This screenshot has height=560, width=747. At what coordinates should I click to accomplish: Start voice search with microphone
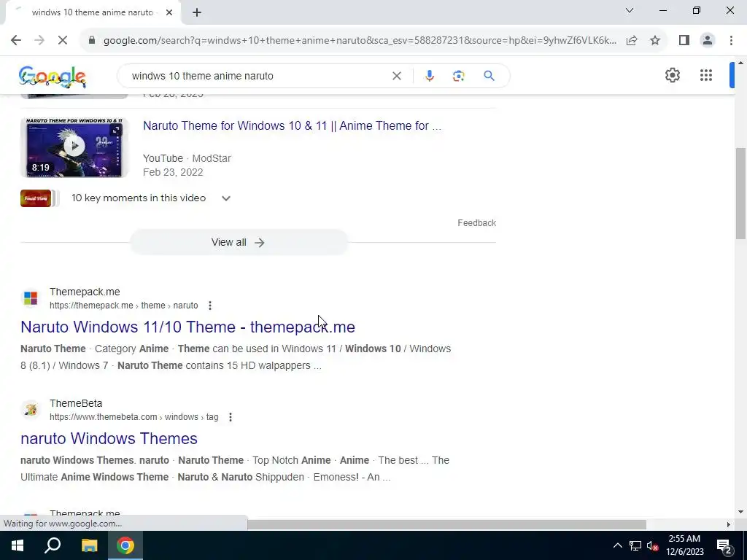429,76
